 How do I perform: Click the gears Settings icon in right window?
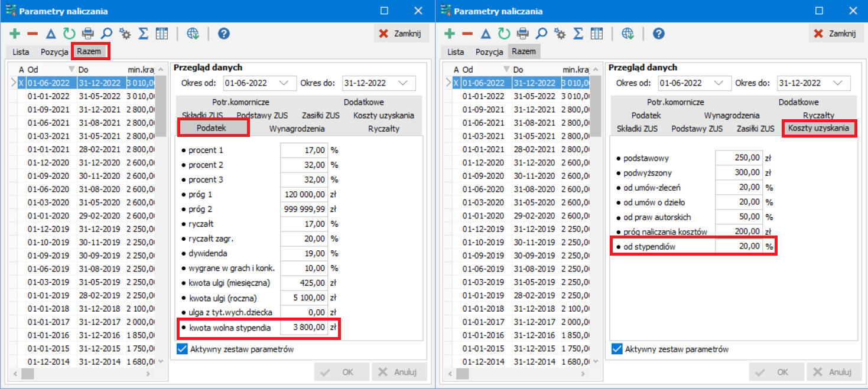[560, 34]
